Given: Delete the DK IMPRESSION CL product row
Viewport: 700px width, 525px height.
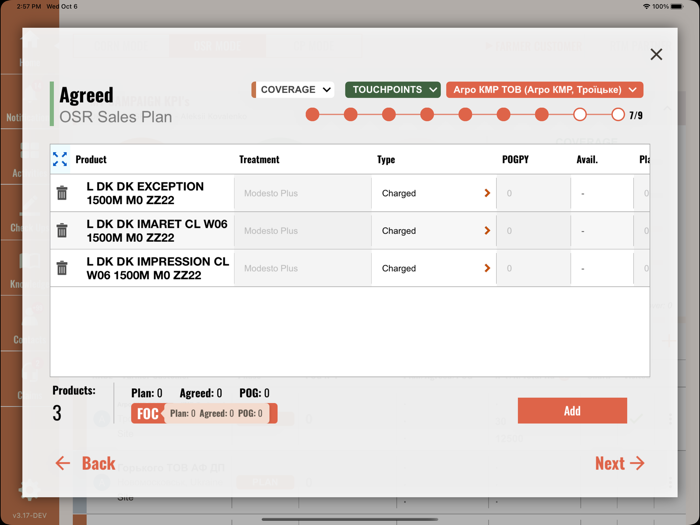Looking at the screenshot, I should point(62,268).
